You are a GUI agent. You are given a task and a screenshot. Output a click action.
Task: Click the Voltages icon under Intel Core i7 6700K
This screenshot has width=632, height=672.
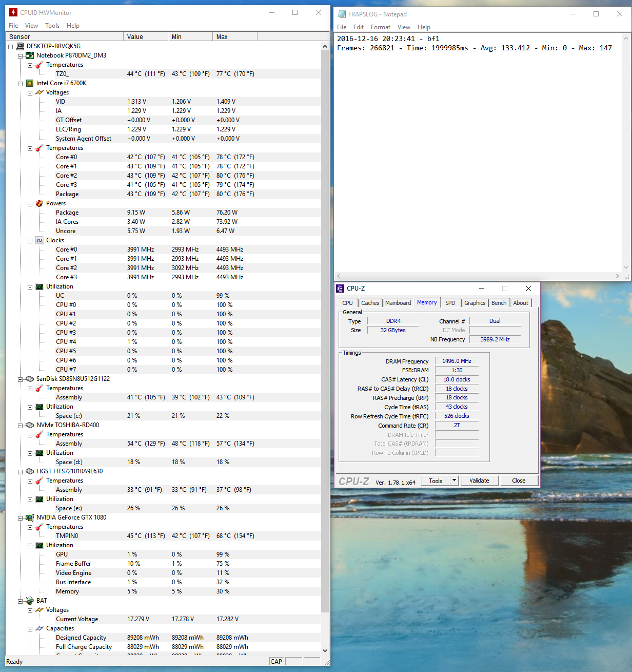coord(39,92)
